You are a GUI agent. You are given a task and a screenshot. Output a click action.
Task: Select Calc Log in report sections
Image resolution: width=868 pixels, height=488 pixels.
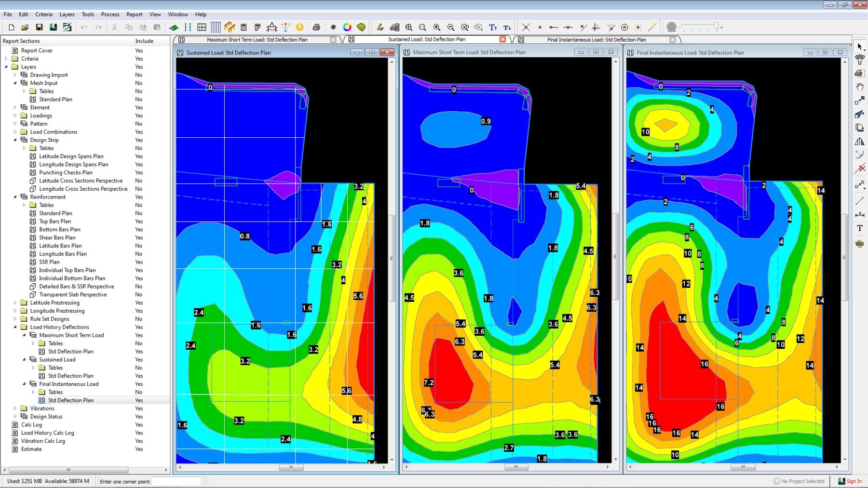(31, 425)
